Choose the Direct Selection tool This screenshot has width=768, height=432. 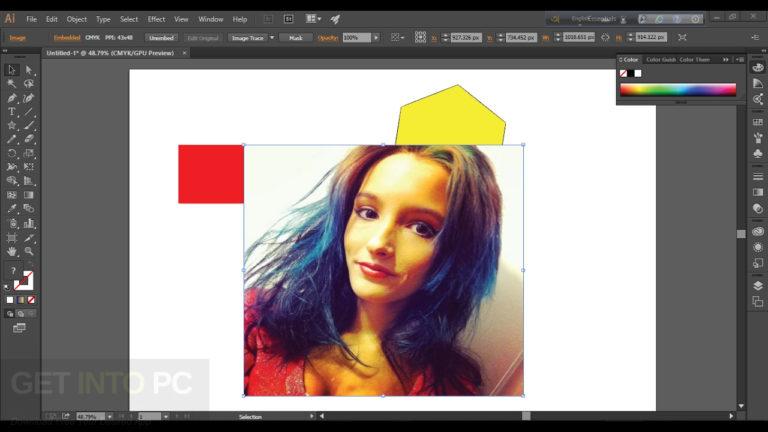pyautogui.click(x=29, y=70)
